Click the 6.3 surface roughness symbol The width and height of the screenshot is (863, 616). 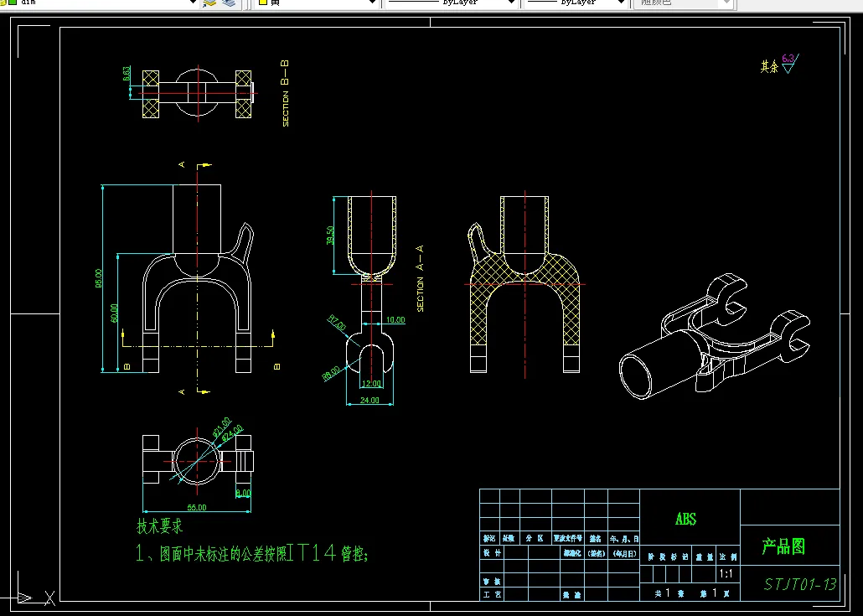[x=789, y=63]
